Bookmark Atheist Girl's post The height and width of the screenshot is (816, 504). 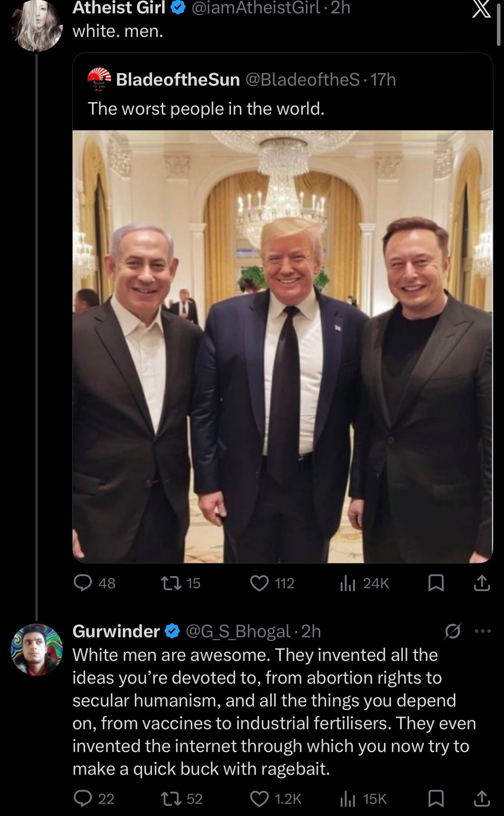tap(435, 583)
